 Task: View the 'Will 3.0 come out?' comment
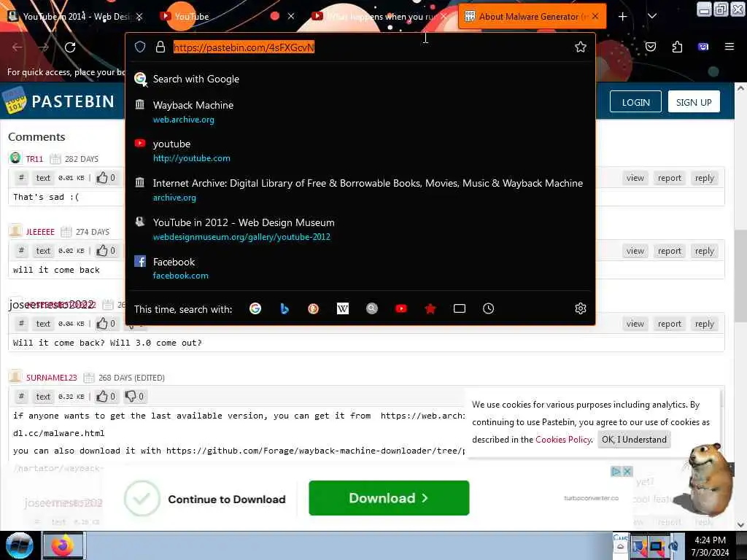[x=635, y=323]
